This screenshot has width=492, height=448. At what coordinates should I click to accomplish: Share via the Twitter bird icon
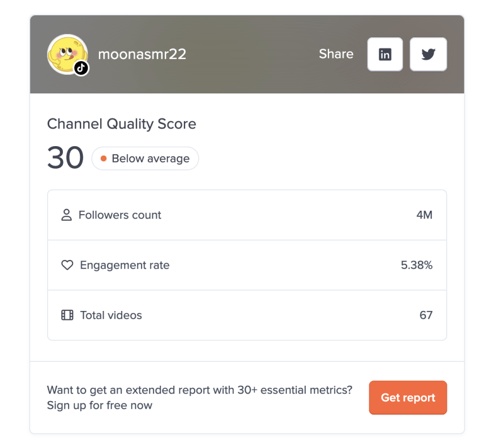click(428, 54)
